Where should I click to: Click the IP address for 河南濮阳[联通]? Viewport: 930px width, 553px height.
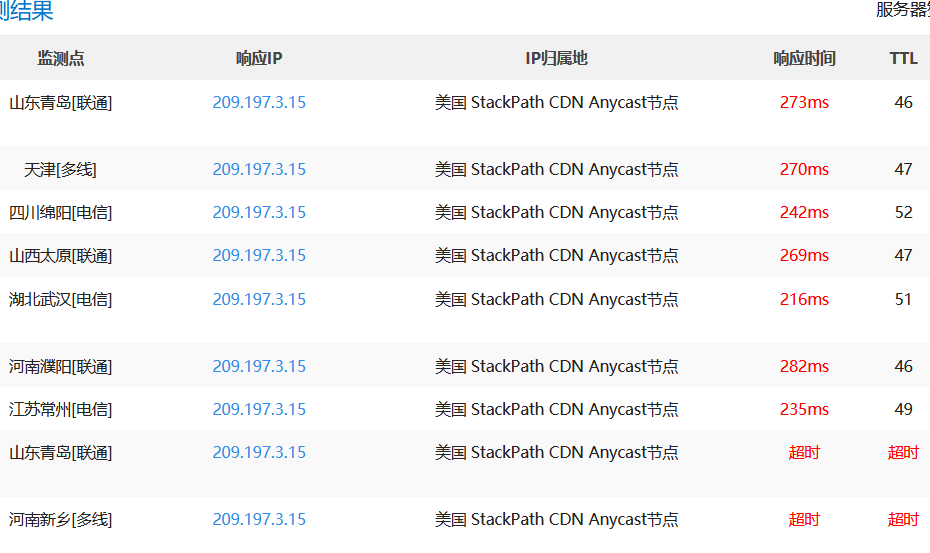click(x=259, y=366)
